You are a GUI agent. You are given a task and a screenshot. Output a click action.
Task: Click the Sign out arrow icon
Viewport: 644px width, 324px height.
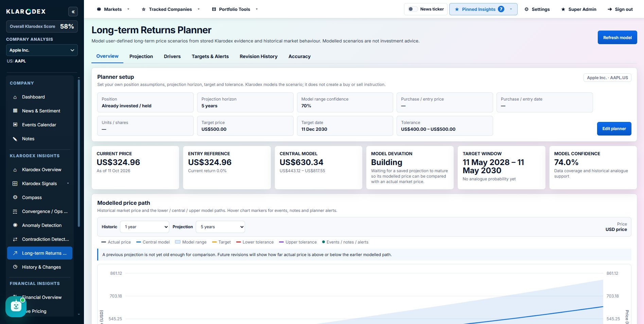pos(610,9)
